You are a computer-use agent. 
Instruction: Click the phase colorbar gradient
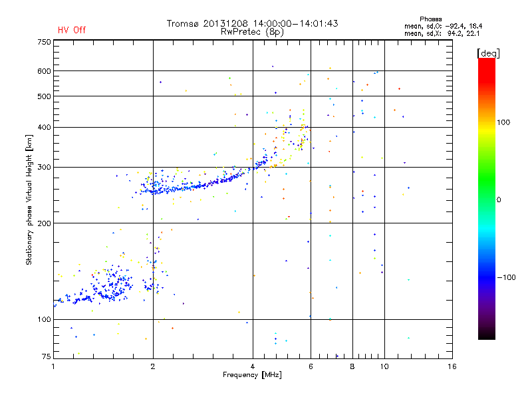(487, 198)
